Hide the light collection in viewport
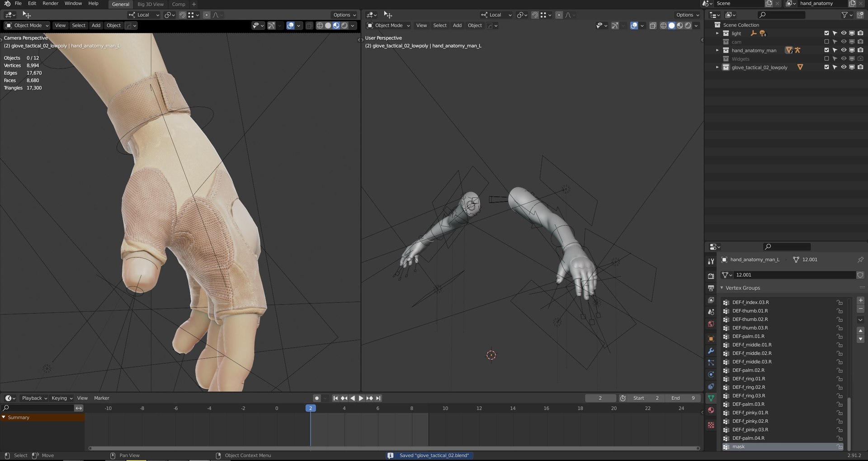 tap(843, 33)
